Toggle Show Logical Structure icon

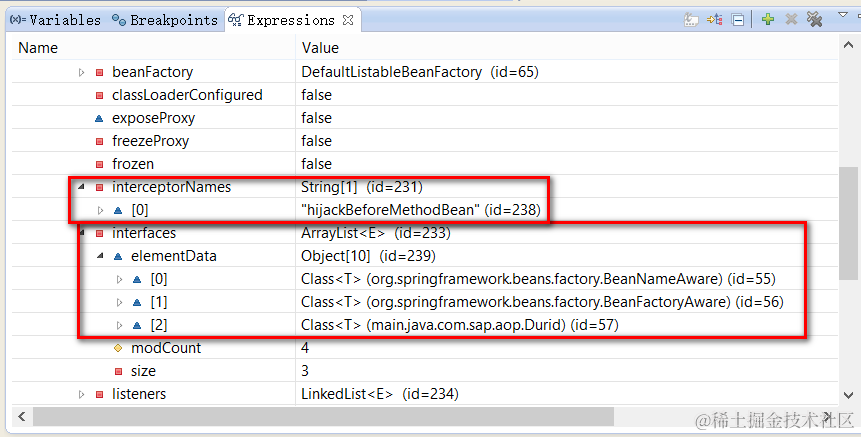pyautogui.click(x=714, y=20)
